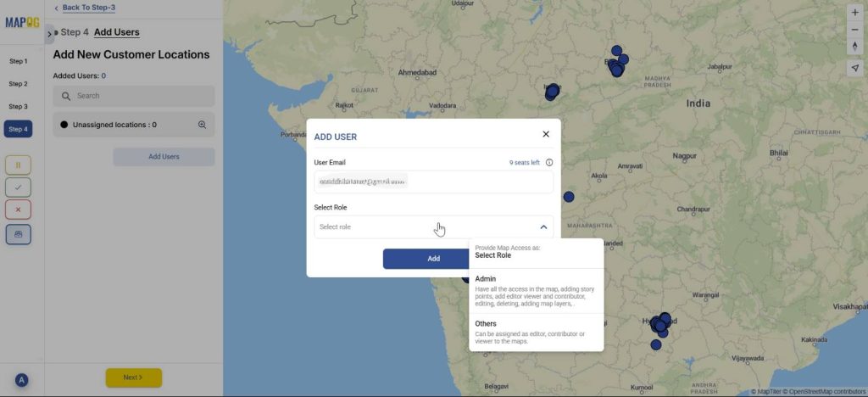Viewport: 868px width, 397px height.
Task: Click the geolocate arrow icon
Action: click(854, 69)
